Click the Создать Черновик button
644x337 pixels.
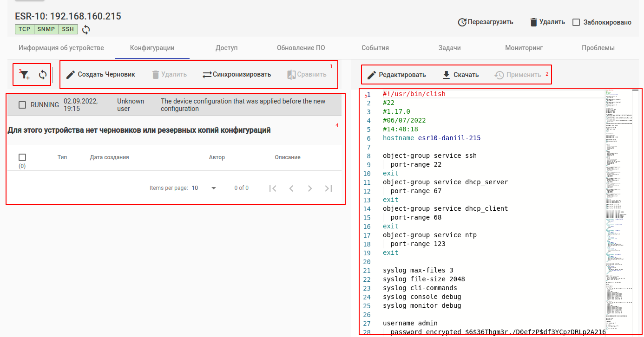[x=101, y=74]
